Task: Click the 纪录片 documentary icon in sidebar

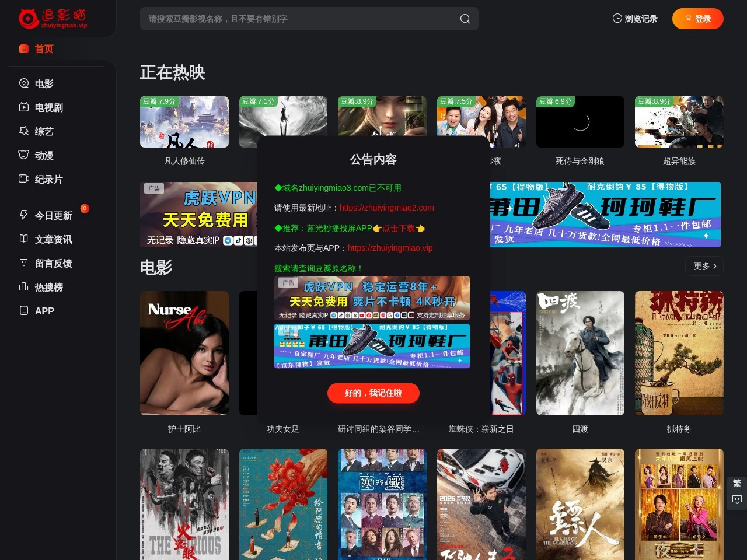Action: [24, 178]
